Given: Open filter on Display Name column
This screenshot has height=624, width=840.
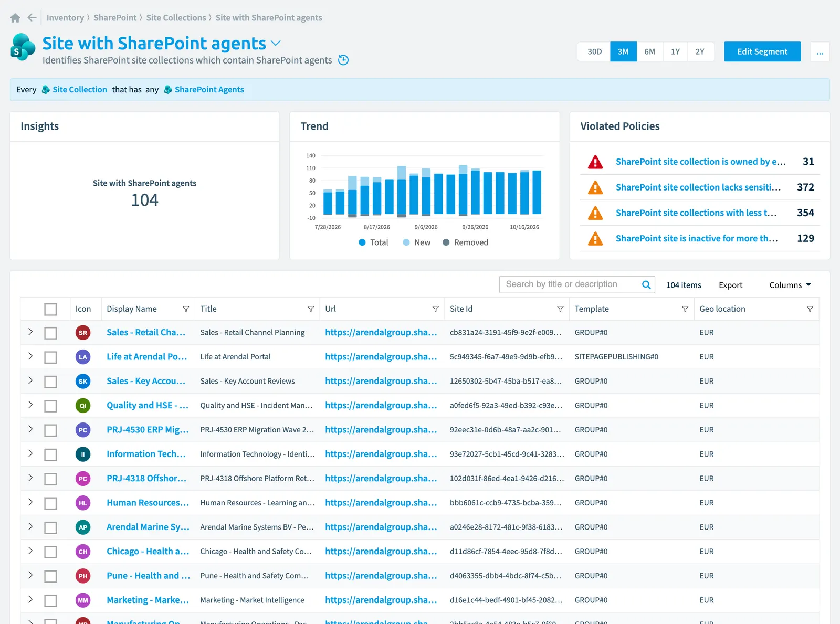Looking at the screenshot, I should (x=186, y=309).
